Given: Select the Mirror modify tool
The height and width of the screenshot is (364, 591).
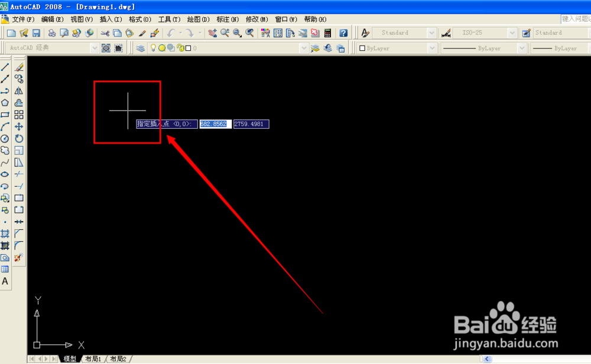Looking at the screenshot, I should tap(19, 91).
